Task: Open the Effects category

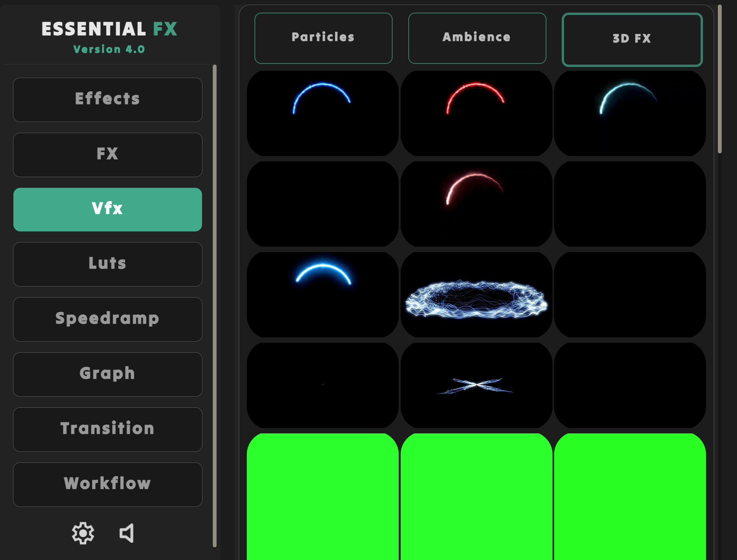Action: (108, 99)
